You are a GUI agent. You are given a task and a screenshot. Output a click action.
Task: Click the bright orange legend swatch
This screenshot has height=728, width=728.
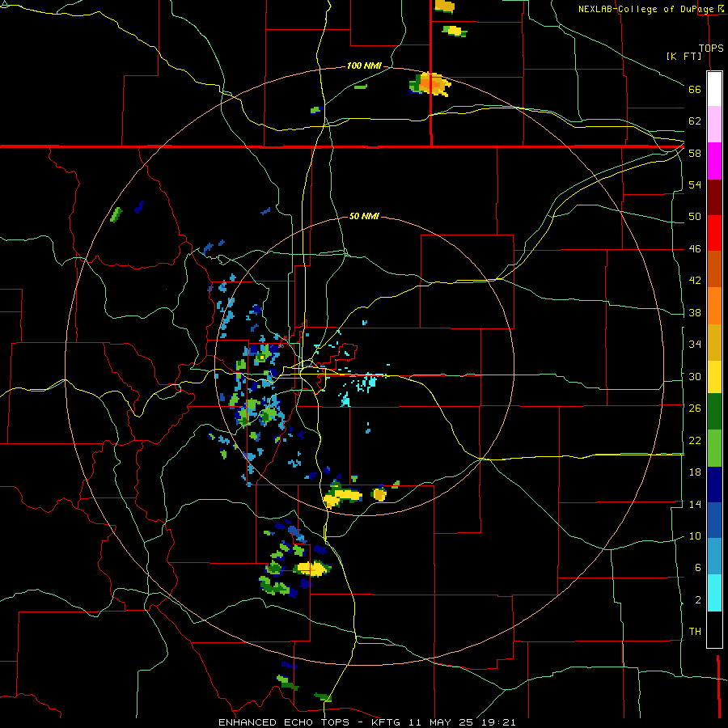714,306
